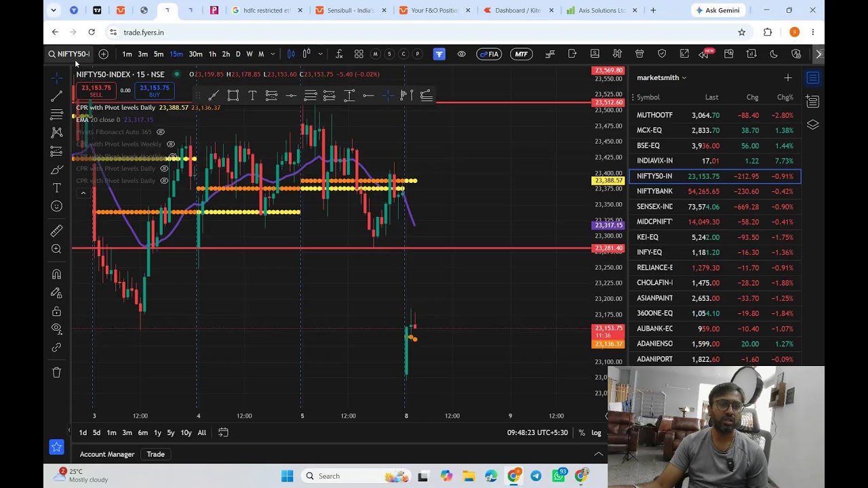Open the fx indicators menu
Image resolution: width=868 pixels, height=488 pixels.
(x=339, y=54)
